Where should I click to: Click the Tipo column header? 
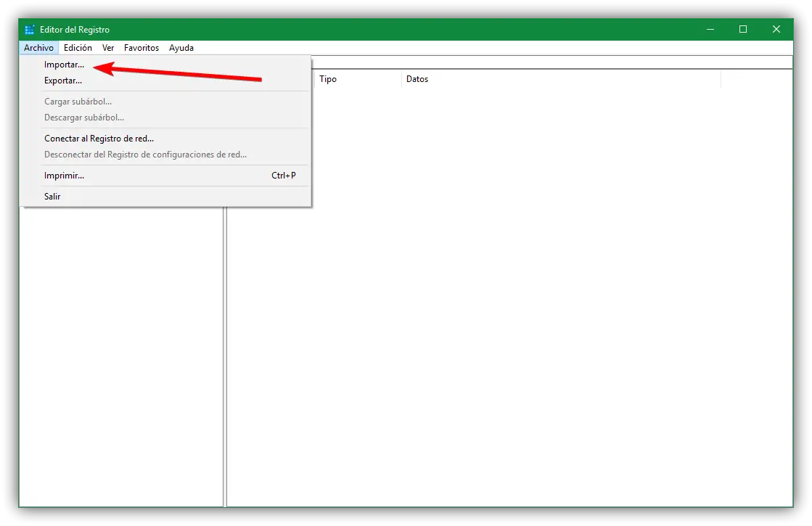click(x=357, y=79)
